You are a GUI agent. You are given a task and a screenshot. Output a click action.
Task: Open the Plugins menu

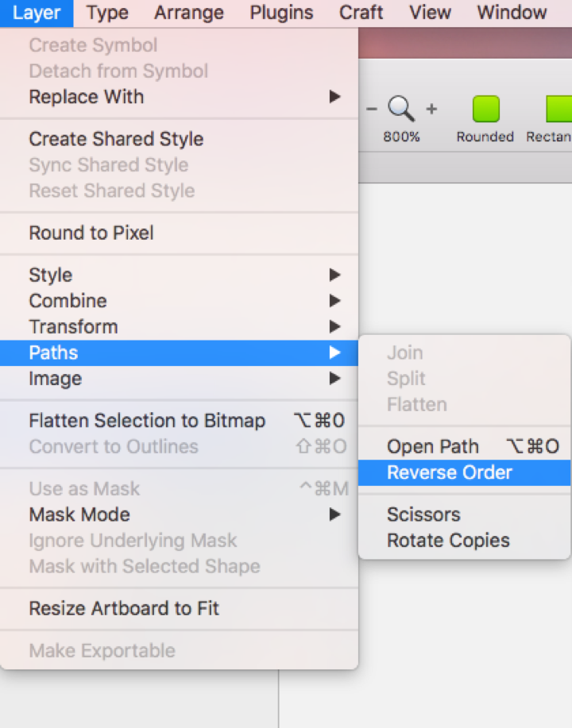[x=281, y=13]
